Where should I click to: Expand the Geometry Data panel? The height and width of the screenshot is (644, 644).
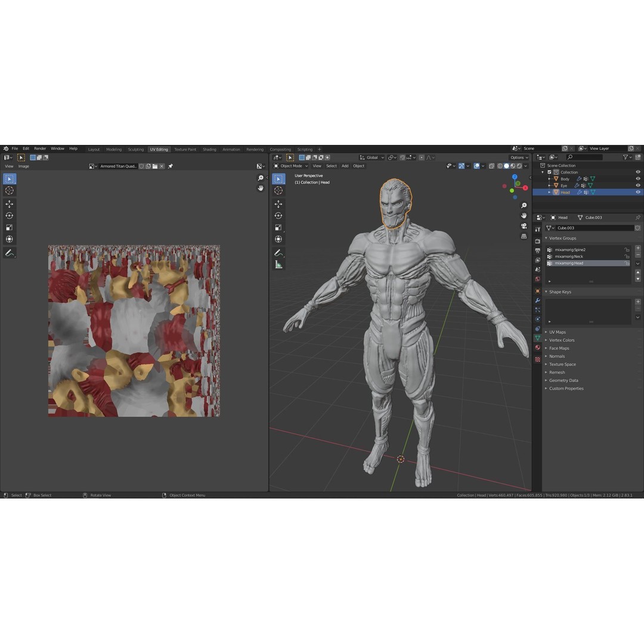click(546, 380)
